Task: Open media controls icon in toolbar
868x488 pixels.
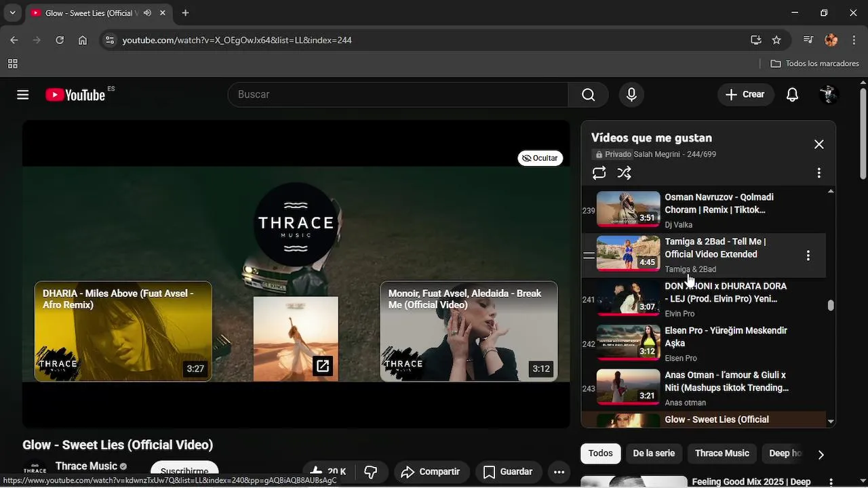Action: 808,40
